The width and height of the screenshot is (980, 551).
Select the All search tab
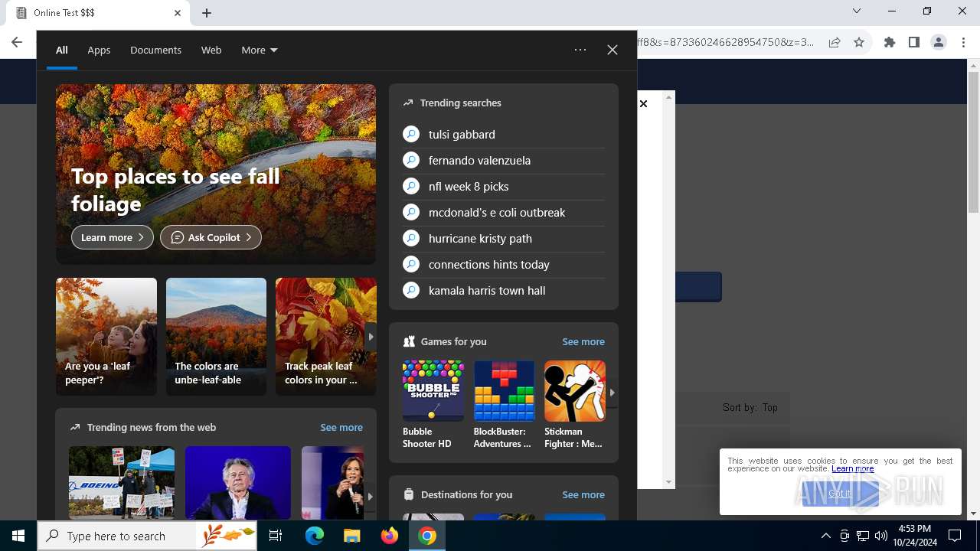62,50
